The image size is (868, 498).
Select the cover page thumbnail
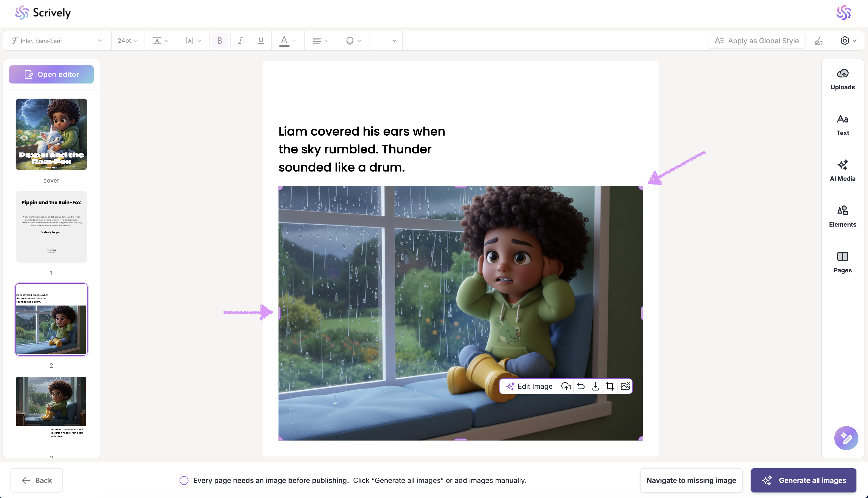(x=51, y=134)
